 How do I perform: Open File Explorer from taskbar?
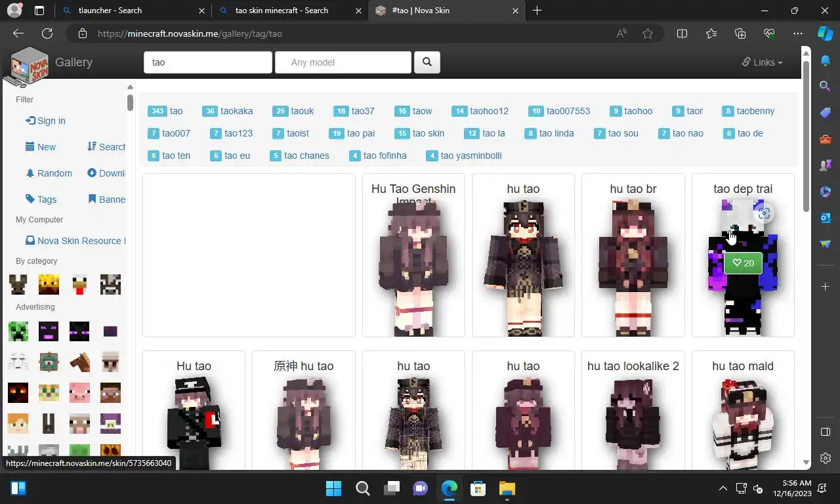click(x=507, y=488)
